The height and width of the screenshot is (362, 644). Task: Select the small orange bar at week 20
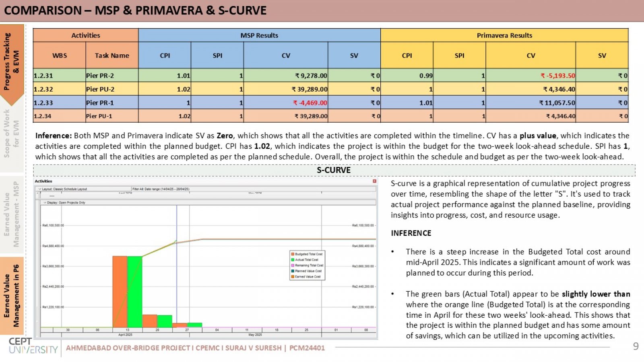150,321
